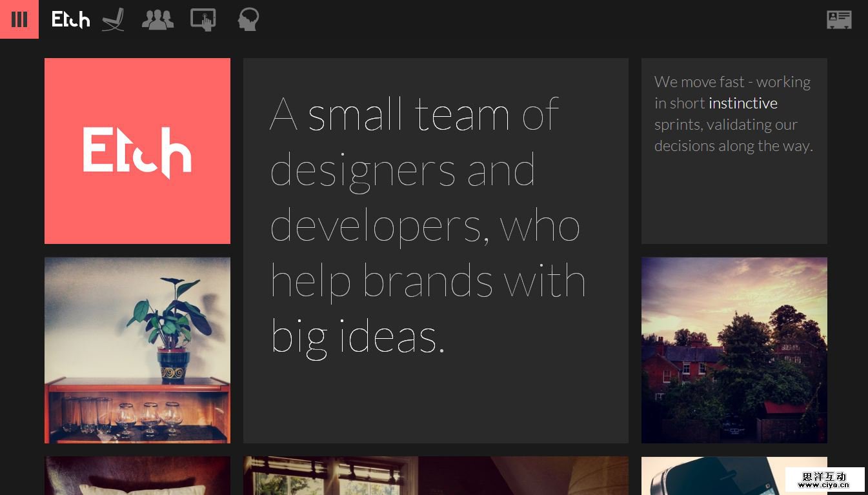Image resolution: width=868 pixels, height=495 pixels.
Task: Open the dark device photo at bottom right
Action: tap(710, 476)
